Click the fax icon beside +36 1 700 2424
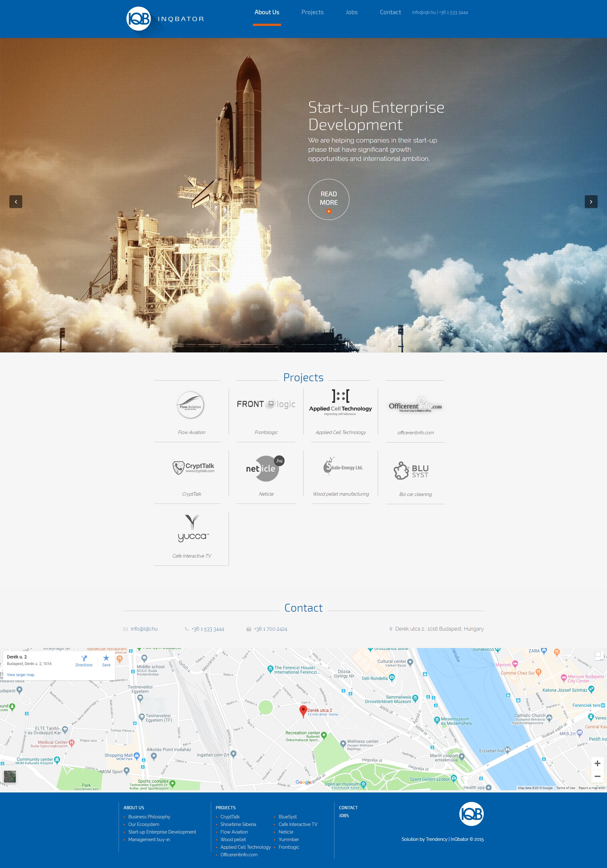Image resolution: width=607 pixels, height=868 pixels. point(248,629)
